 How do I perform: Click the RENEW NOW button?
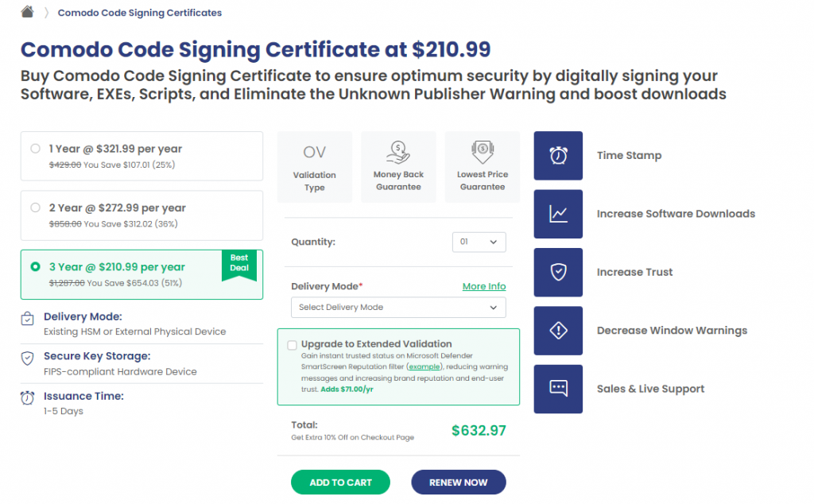point(459,483)
